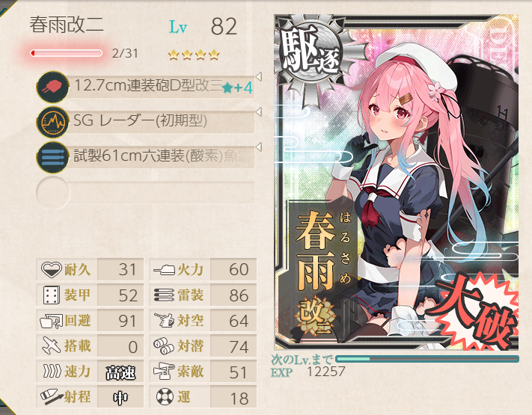Screen dimensions: 532x415
Task: Click the lifebuoy icon beside 運
Action: pyautogui.click(x=165, y=396)
